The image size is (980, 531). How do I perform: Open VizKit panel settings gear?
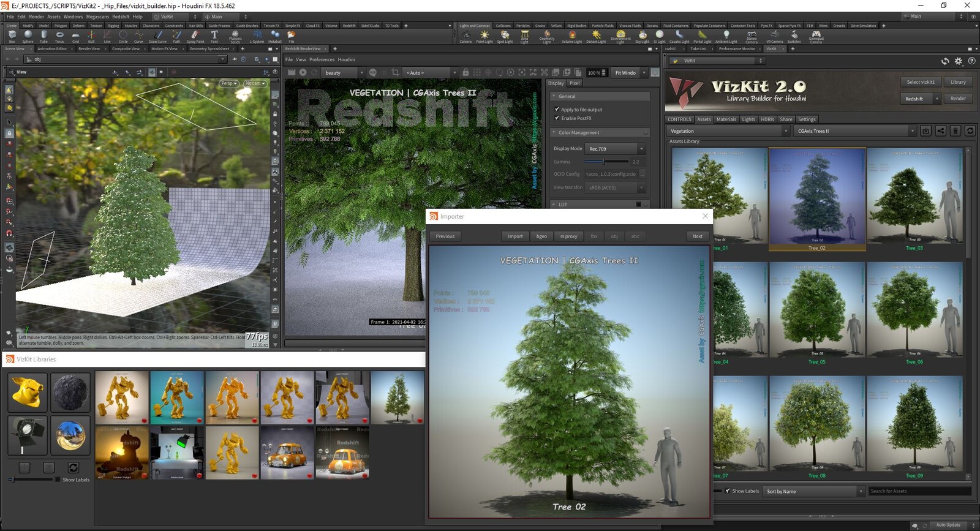(959, 61)
